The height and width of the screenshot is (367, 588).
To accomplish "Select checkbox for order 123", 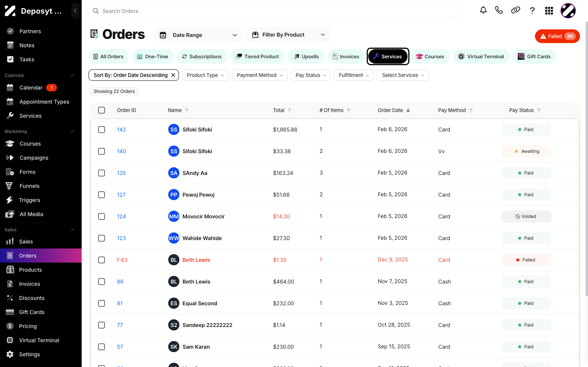I will 101,238.
